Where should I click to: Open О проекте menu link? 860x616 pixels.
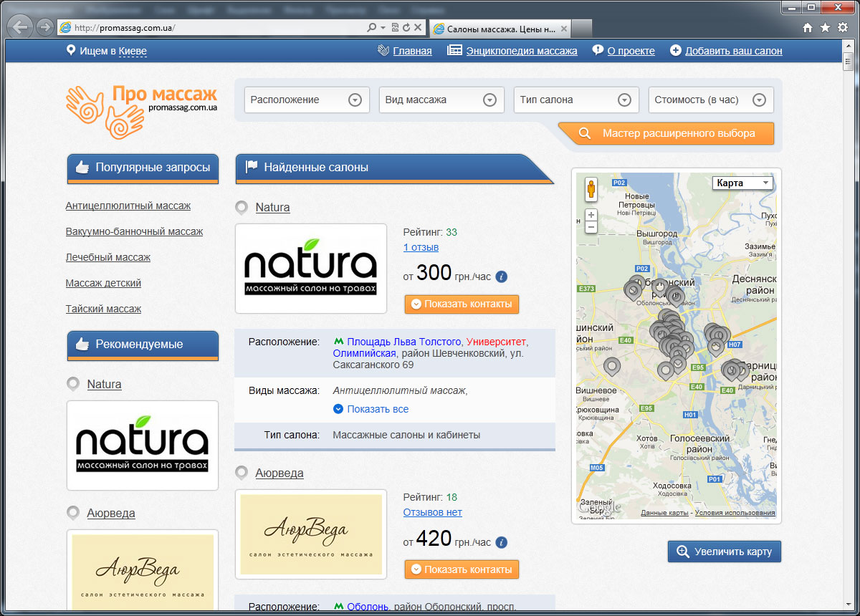[x=631, y=51]
